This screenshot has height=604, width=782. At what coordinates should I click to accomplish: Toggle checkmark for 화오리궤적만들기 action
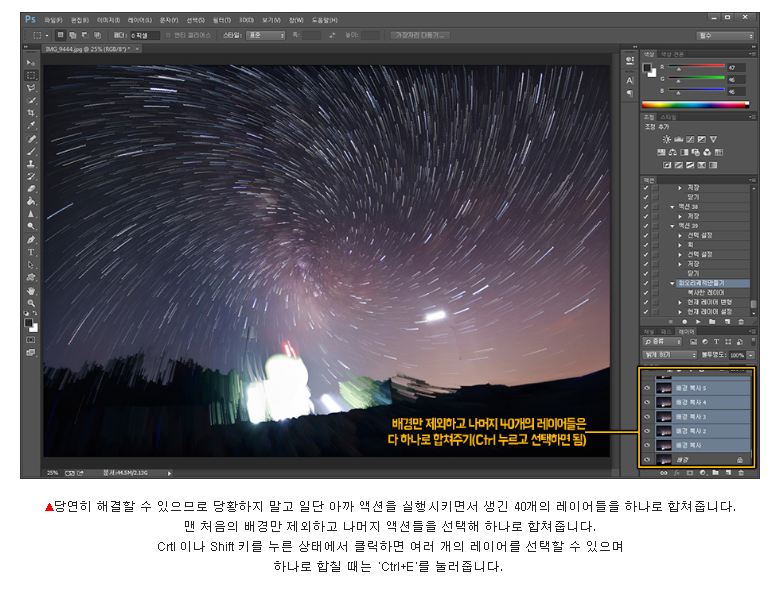click(x=646, y=283)
